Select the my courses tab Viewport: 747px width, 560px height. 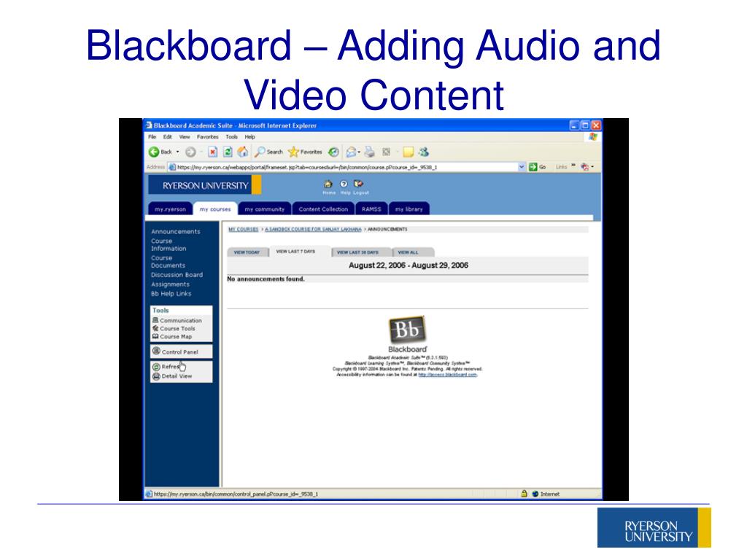215,209
